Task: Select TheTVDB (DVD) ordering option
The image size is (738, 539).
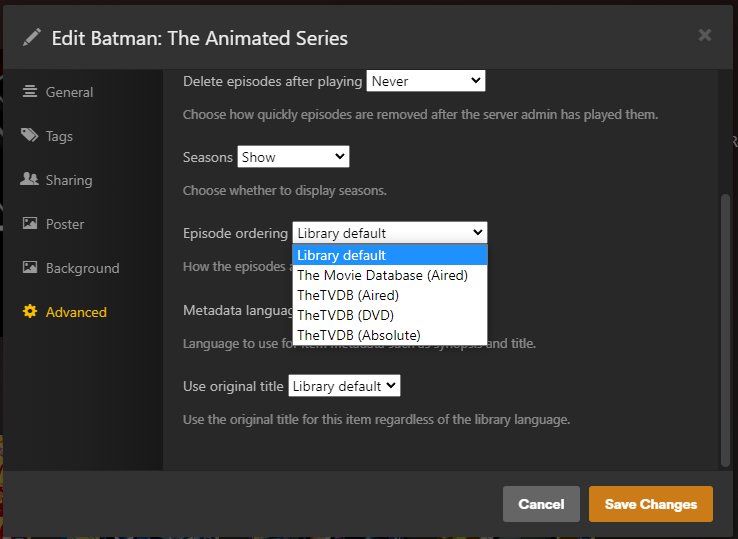Action: (x=345, y=315)
